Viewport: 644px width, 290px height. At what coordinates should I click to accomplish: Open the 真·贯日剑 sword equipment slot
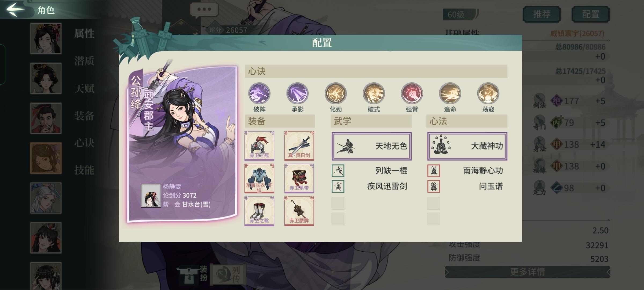(x=299, y=146)
